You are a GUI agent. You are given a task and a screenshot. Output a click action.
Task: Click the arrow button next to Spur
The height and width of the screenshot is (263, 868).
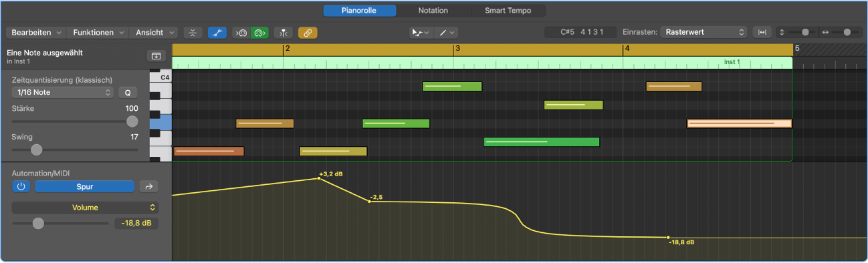click(149, 186)
